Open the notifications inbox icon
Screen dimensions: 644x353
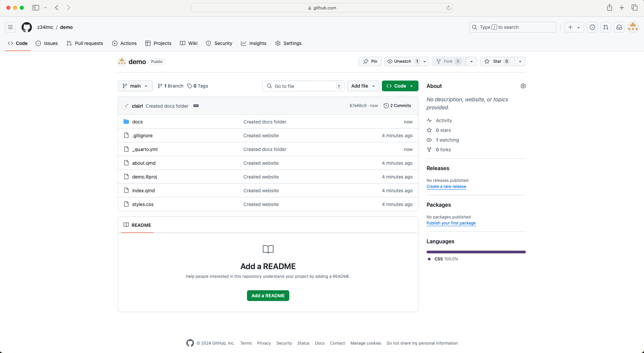click(619, 27)
